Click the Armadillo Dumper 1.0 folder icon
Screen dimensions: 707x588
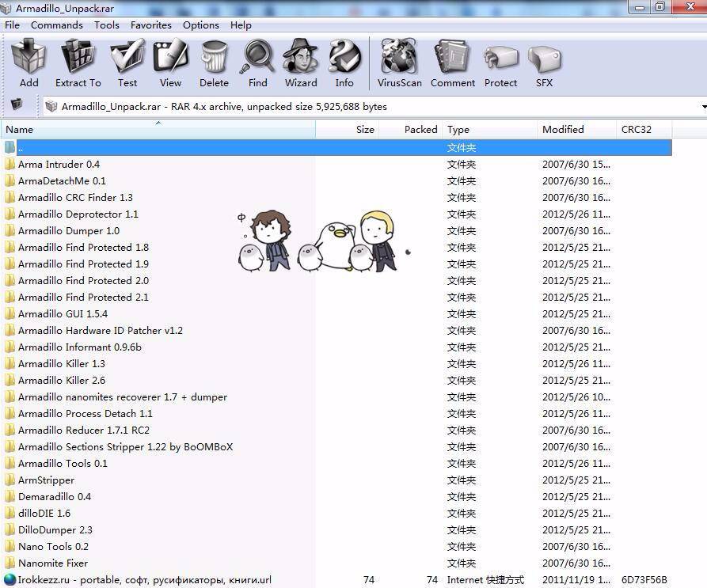tap(10, 231)
